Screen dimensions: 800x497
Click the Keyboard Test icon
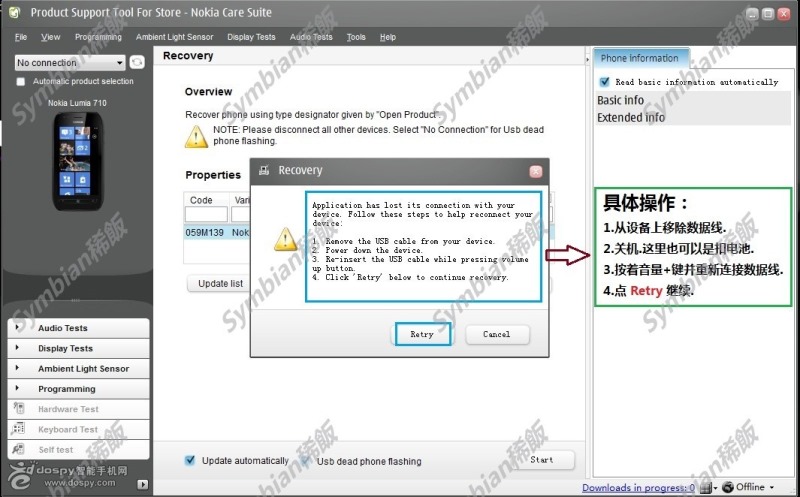point(18,429)
